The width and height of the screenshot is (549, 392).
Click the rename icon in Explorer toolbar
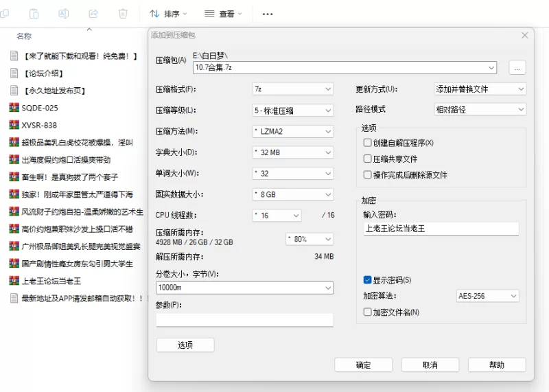[x=64, y=13]
